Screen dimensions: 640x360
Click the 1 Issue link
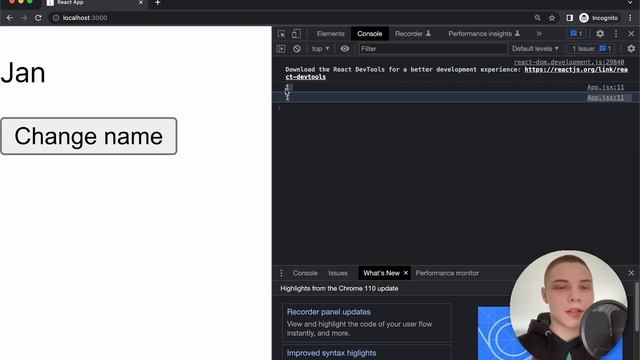(x=591, y=49)
